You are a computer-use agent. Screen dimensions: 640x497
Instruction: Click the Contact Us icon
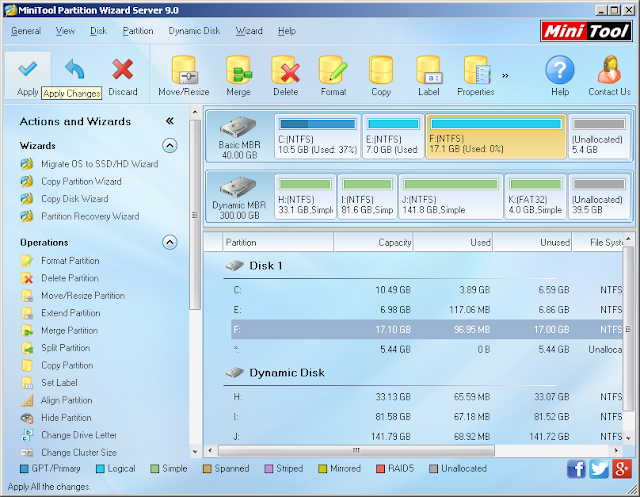(x=609, y=70)
